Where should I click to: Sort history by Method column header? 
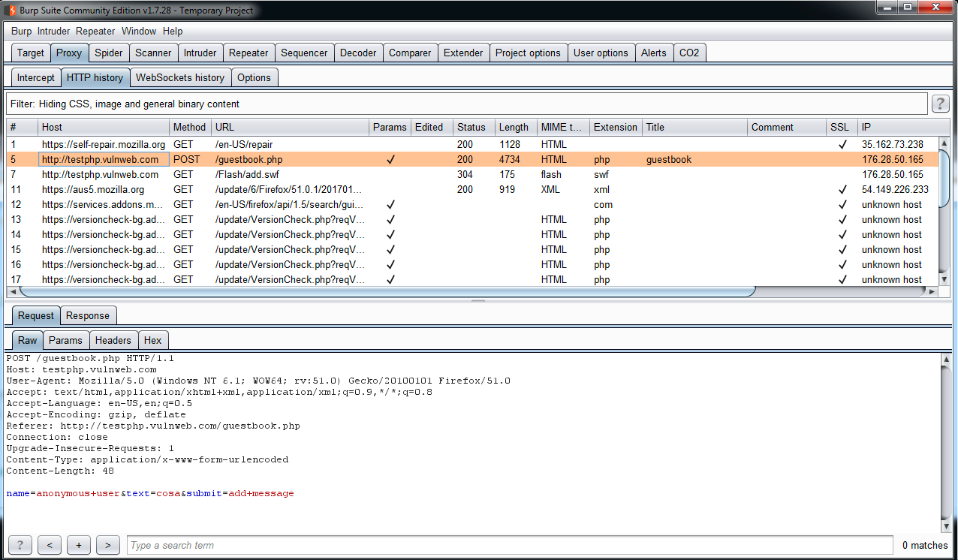coord(189,127)
